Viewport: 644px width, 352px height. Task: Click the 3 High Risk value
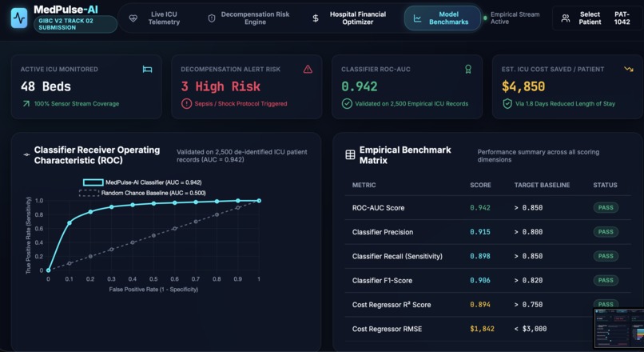click(x=221, y=86)
